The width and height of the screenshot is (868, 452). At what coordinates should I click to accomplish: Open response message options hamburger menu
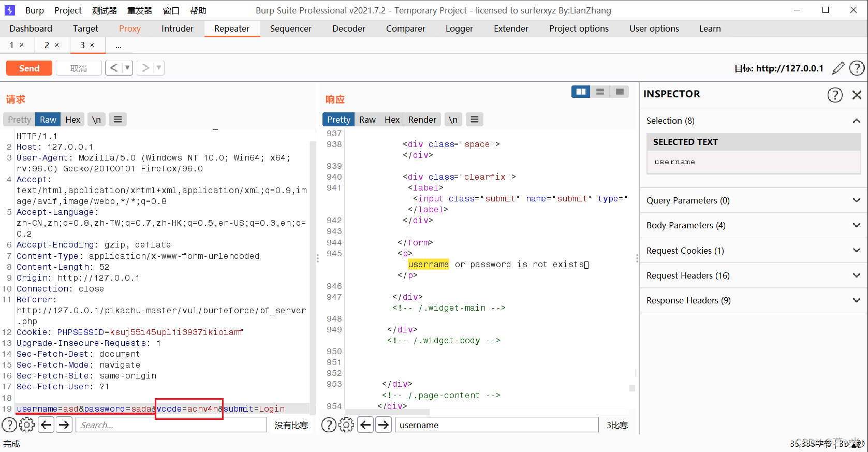(474, 120)
